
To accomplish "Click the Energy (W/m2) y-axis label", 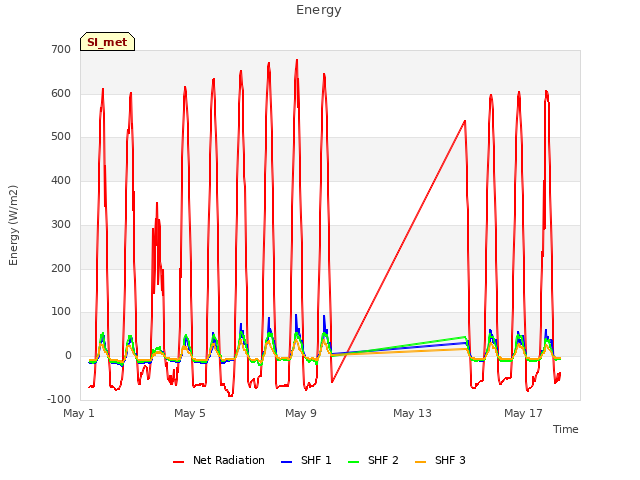I will coord(13,225).
